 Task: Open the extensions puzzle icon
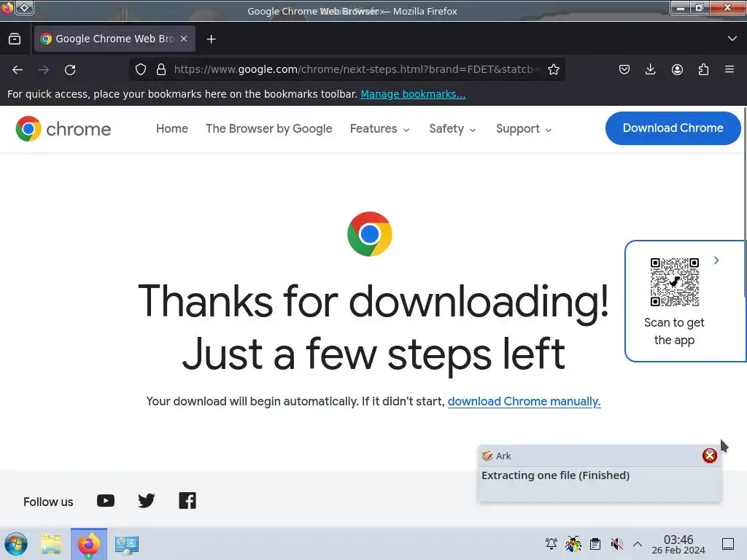point(703,69)
